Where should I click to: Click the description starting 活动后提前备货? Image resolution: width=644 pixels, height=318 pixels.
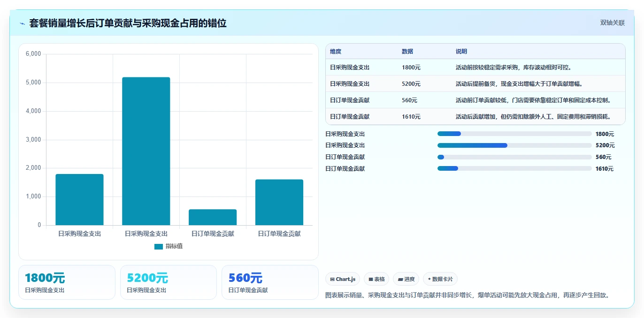[x=519, y=84]
